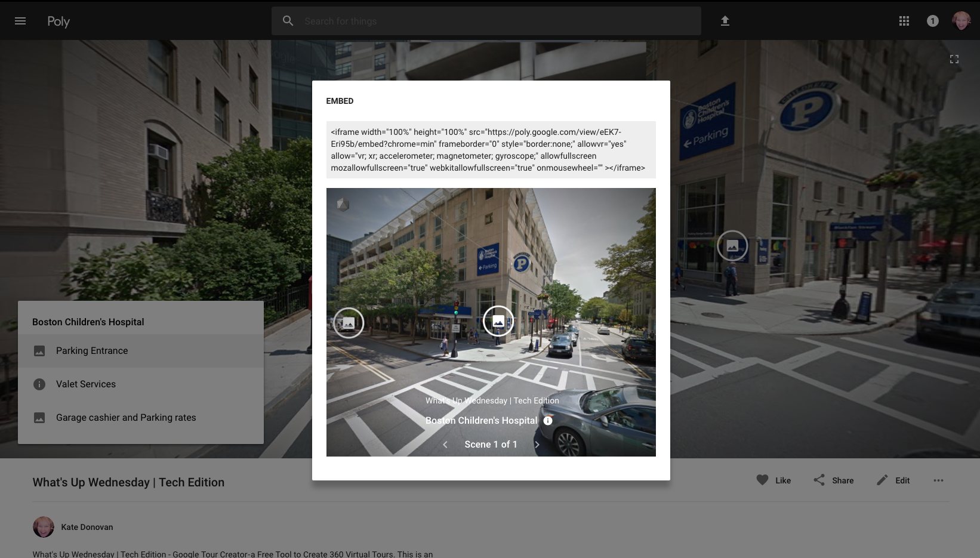Image resolution: width=980 pixels, height=558 pixels.
Task: Open the hamburger main menu
Action: [x=20, y=21]
